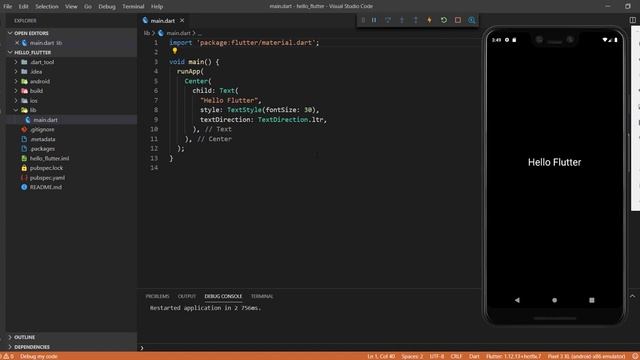Expand the DEPENDENCIES section
This screenshot has width=640, height=360.
coord(10,347)
